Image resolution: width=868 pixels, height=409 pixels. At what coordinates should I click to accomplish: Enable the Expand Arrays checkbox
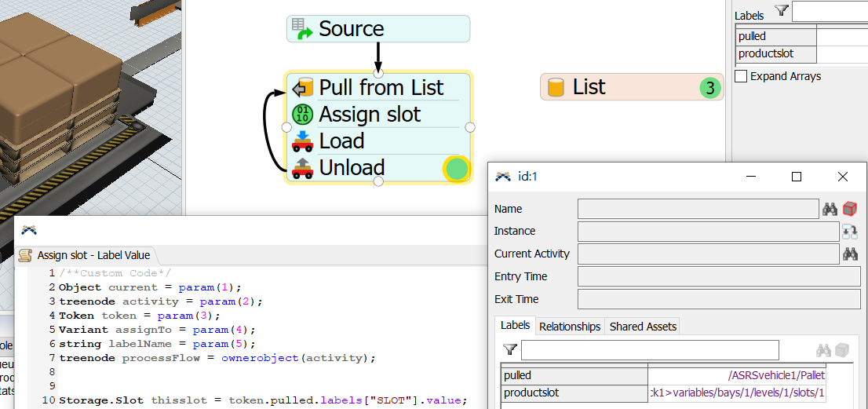tap(741, 76)
